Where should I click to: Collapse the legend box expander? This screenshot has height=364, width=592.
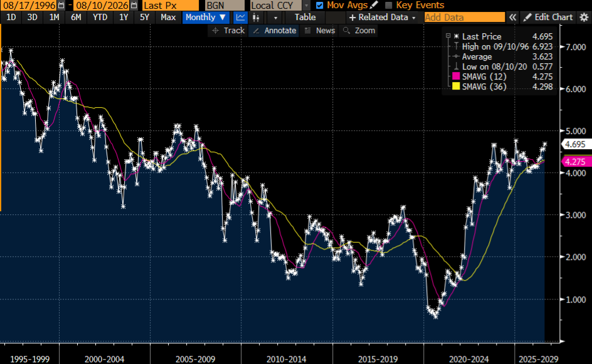point(448,36)
